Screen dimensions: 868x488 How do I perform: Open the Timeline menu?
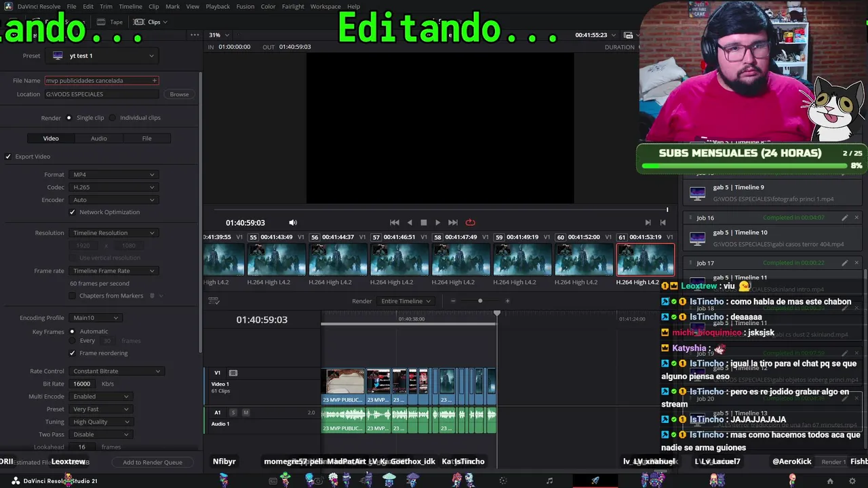tap(130, 6)
